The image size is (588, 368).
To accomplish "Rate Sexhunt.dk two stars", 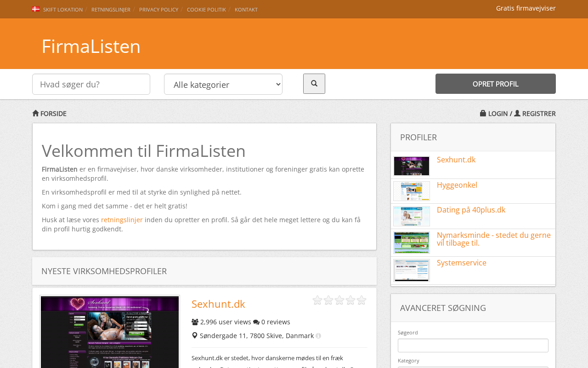I will pyautogui.click(x=328, y=300).
